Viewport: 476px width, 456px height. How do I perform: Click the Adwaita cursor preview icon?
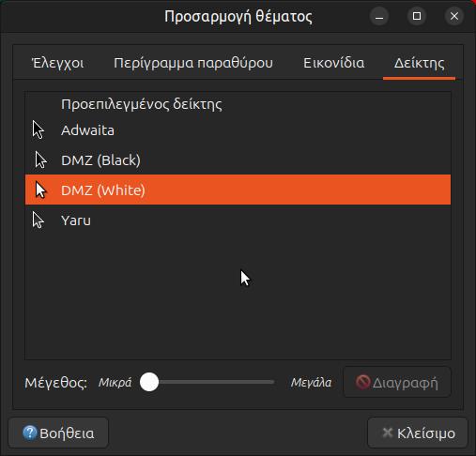38,129
